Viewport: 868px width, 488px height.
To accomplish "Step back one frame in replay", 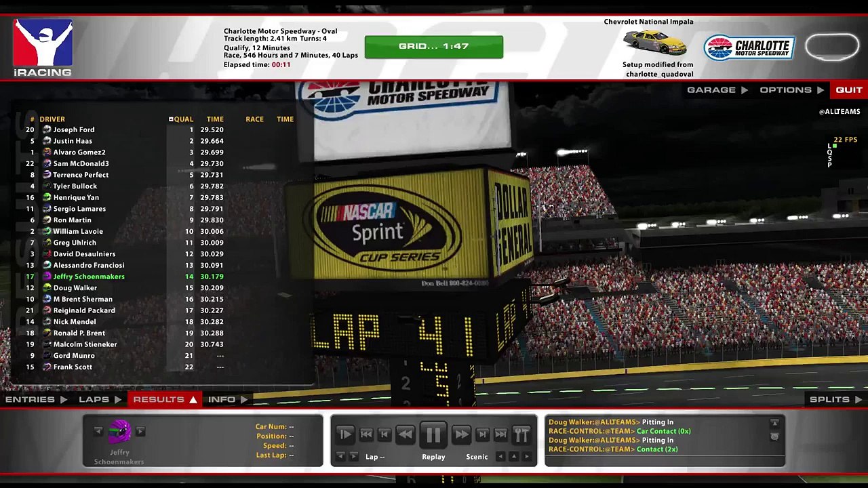I will click(384, 434).
